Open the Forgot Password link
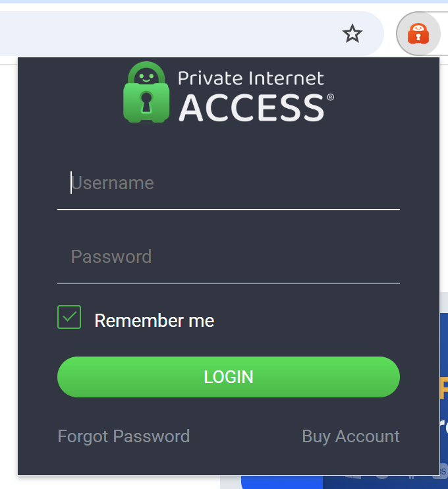This screenshot has width=448, height=489. [124, 436]
